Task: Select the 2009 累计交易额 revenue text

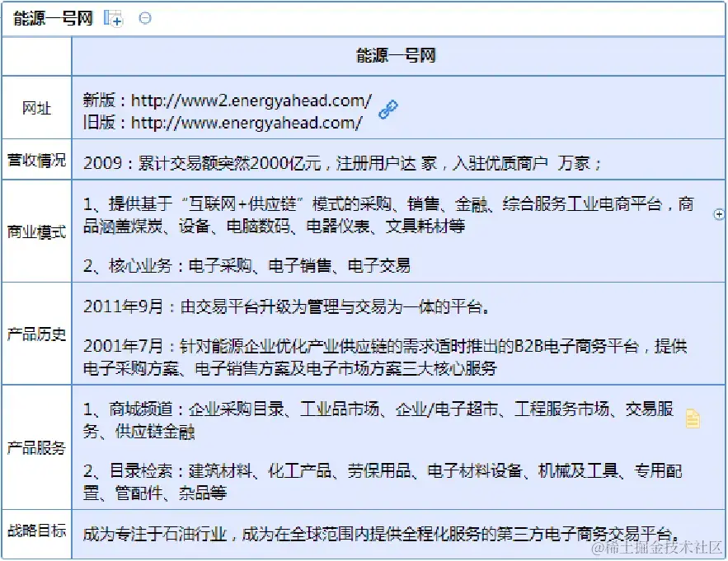Action: click(343, 163)
